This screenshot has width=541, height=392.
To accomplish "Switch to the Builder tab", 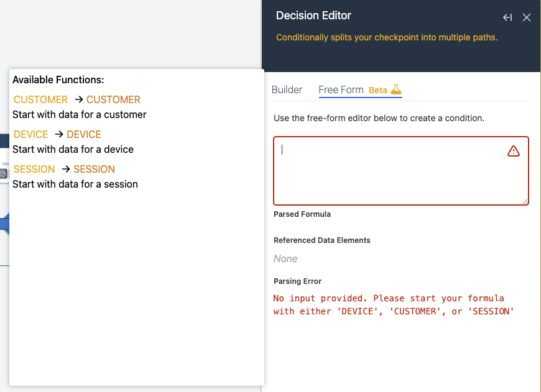I will (287, 89).
